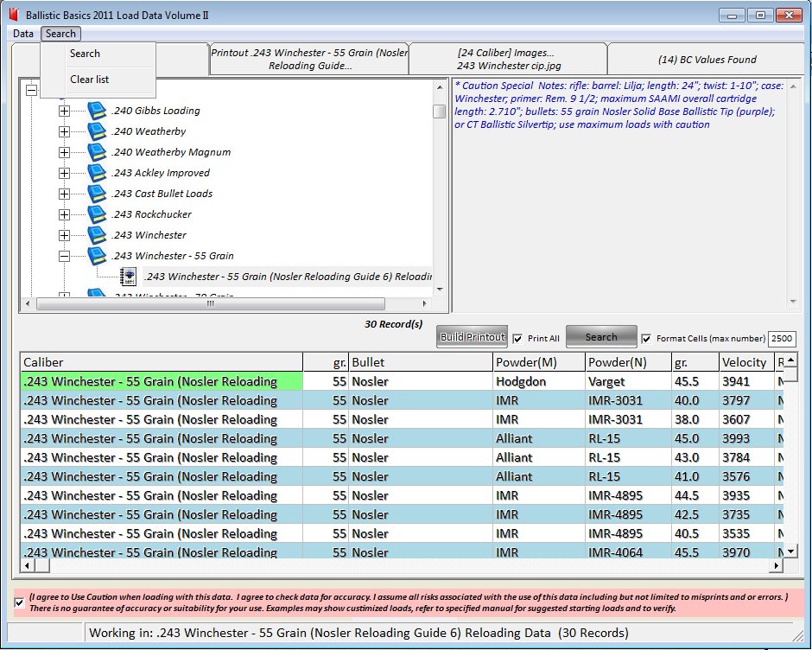The width and height of the screenshot is (812, 650).
Task: Click the book icon beside .243 Rockchucker
Action: (98, 214)
